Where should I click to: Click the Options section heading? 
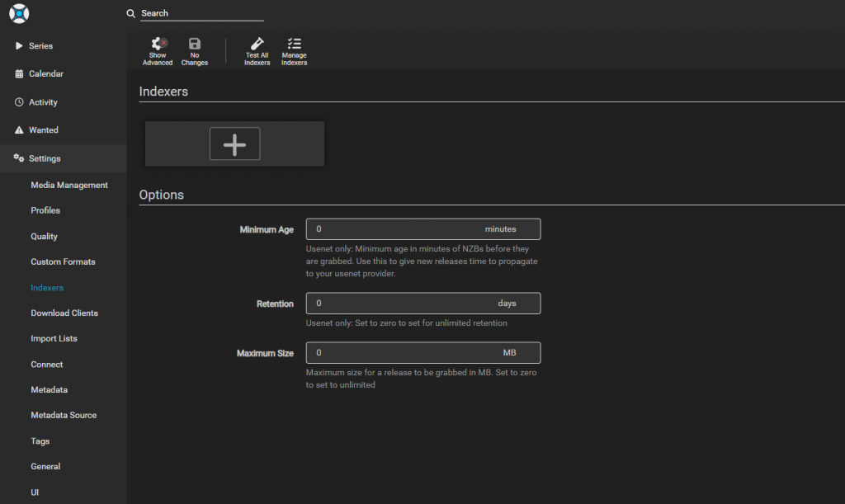(162, 195)
